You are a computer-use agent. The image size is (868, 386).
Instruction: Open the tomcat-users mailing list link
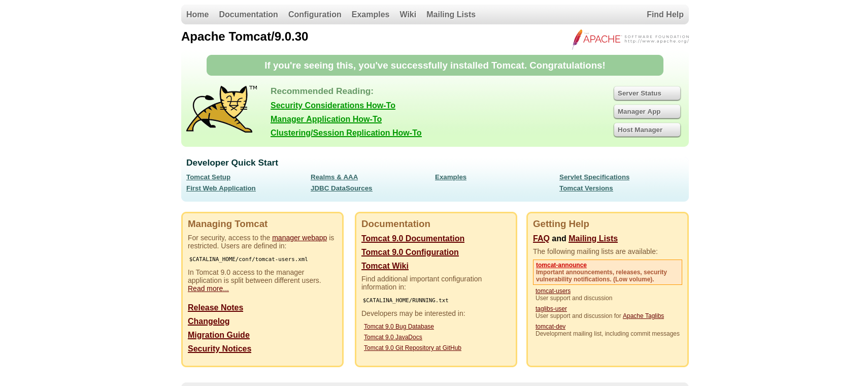point(553,291)
